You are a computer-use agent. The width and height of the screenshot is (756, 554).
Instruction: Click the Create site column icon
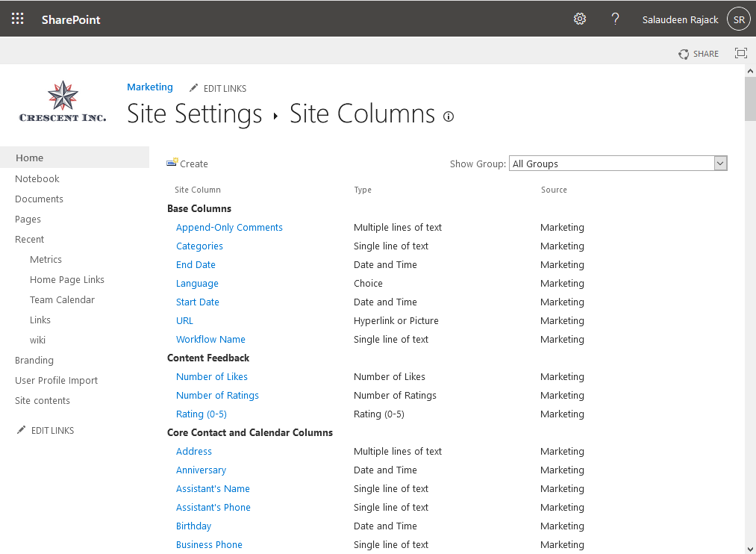173,163
